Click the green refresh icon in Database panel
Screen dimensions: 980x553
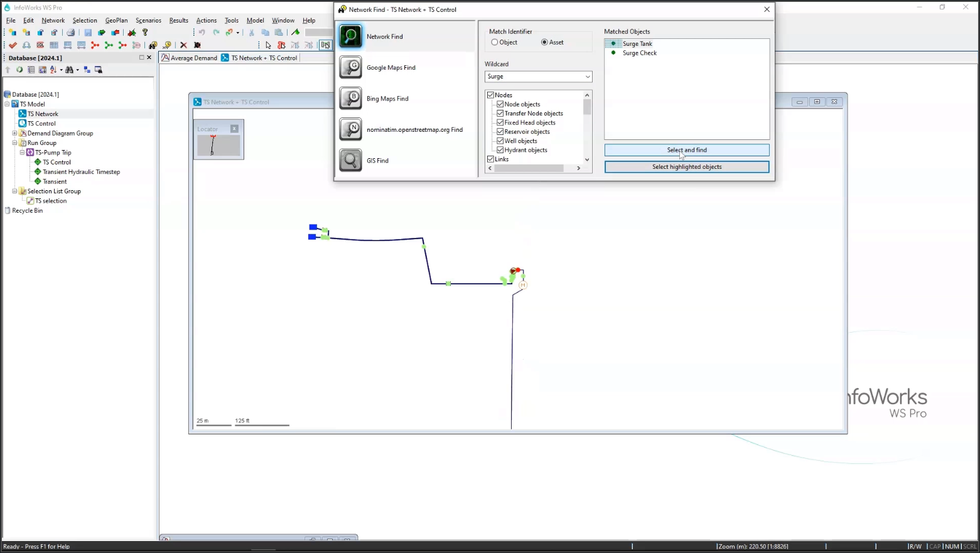pyautogui.click(x=19, y=70)
